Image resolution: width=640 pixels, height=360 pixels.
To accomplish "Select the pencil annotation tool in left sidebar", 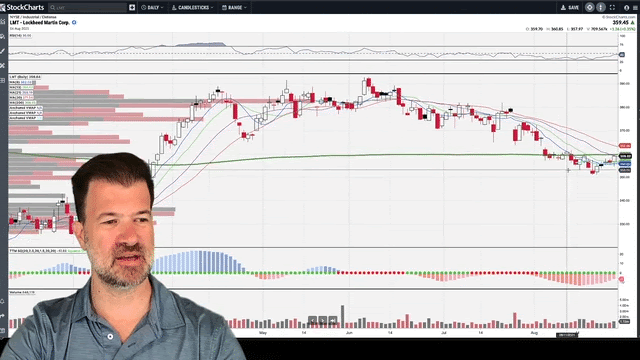I will pos(3,51).
